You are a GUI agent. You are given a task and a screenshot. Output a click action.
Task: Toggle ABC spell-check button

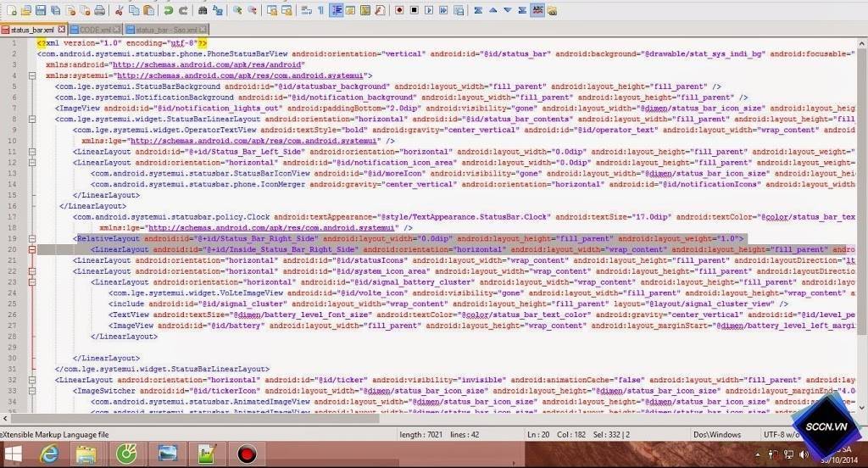[x=537, y=10]
